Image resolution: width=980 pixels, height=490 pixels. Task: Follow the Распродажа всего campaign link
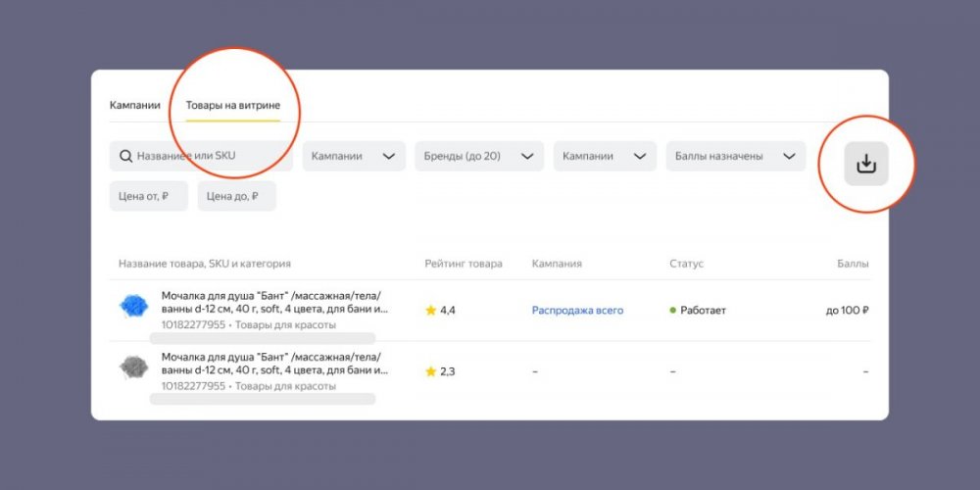[x=577, y=311]
